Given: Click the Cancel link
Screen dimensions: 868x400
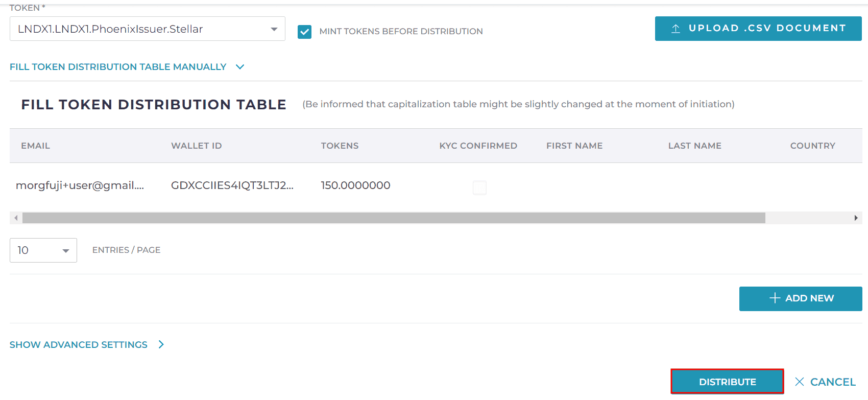Looking at the screenshot, I should coord(825,382).
